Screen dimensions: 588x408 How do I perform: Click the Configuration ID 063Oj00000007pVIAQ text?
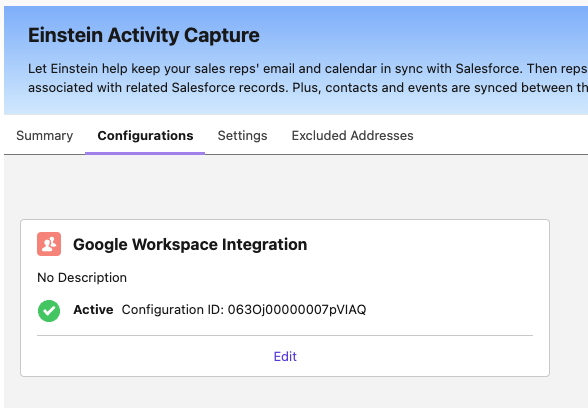click(244, 310)
